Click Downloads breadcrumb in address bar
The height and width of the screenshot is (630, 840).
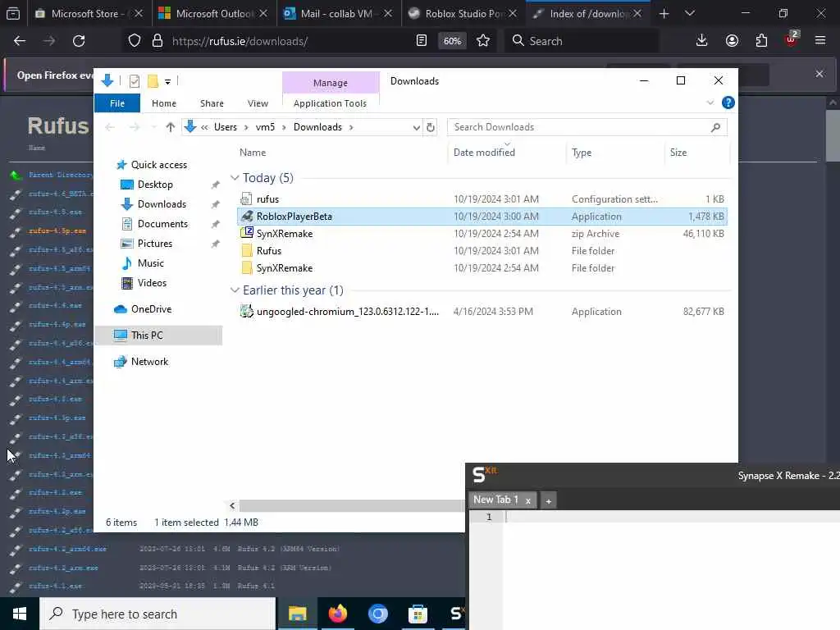(317, 127)
